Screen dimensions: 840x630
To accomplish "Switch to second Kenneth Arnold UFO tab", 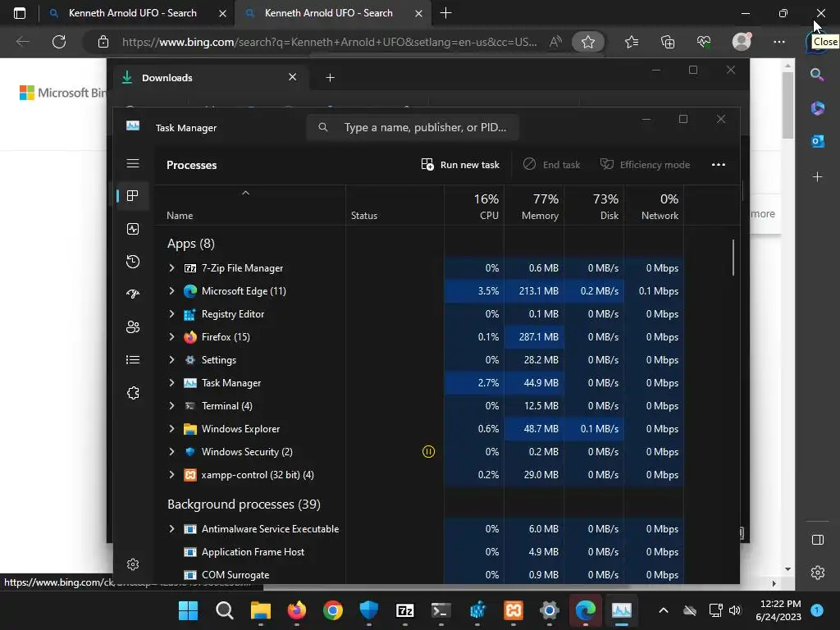I will 329,13.
